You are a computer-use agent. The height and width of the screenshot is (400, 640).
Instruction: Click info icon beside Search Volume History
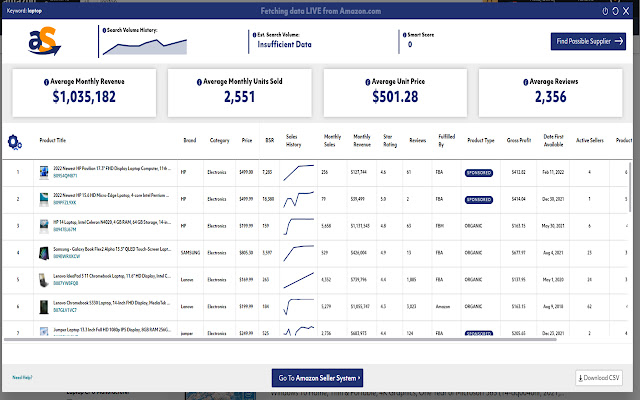tap(104, 30)
